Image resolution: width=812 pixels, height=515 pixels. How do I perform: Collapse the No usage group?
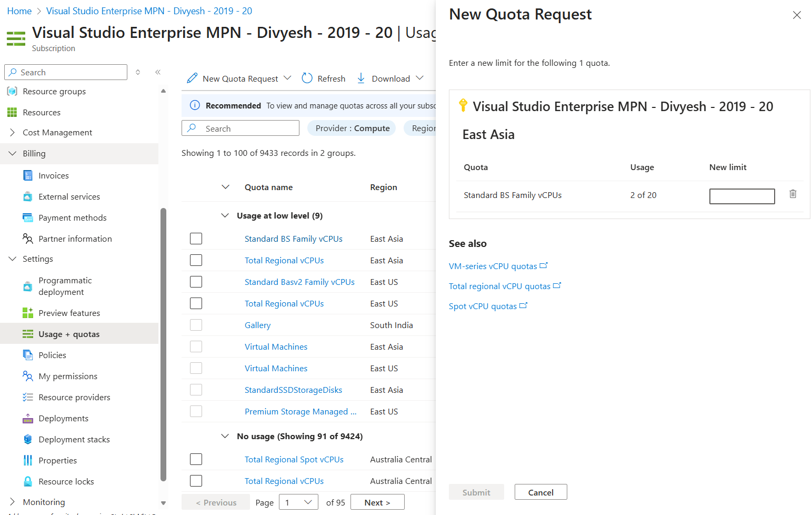tap(225, 436)
